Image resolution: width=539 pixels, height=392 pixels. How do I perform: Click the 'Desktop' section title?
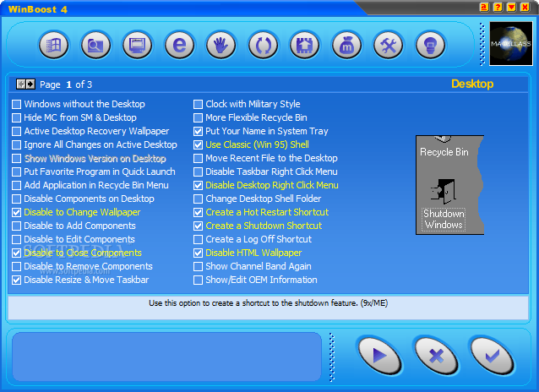(472, 84)
